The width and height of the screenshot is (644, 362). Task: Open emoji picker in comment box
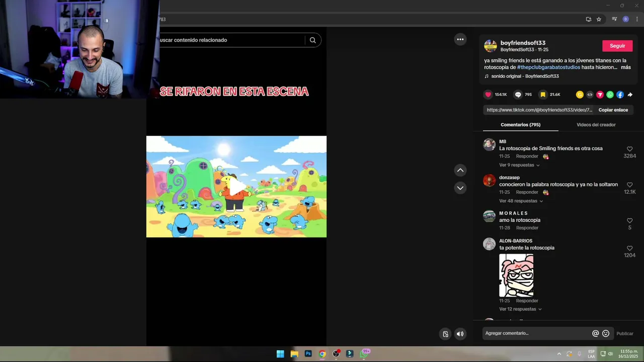(606, 333)
